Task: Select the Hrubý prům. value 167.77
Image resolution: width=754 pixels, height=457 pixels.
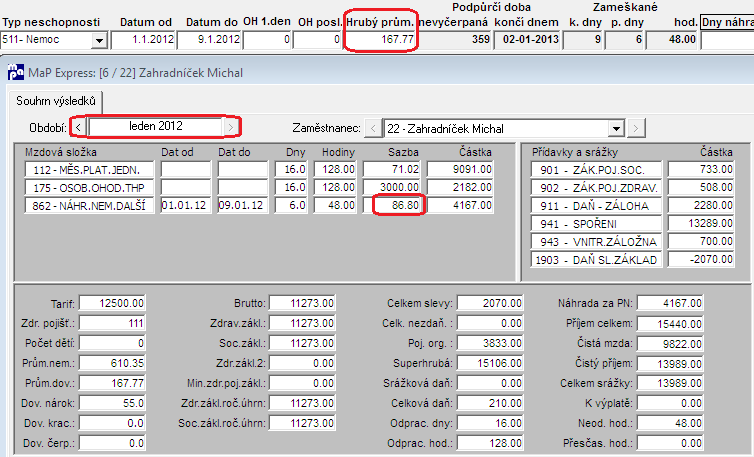Action: coord(380,40)
